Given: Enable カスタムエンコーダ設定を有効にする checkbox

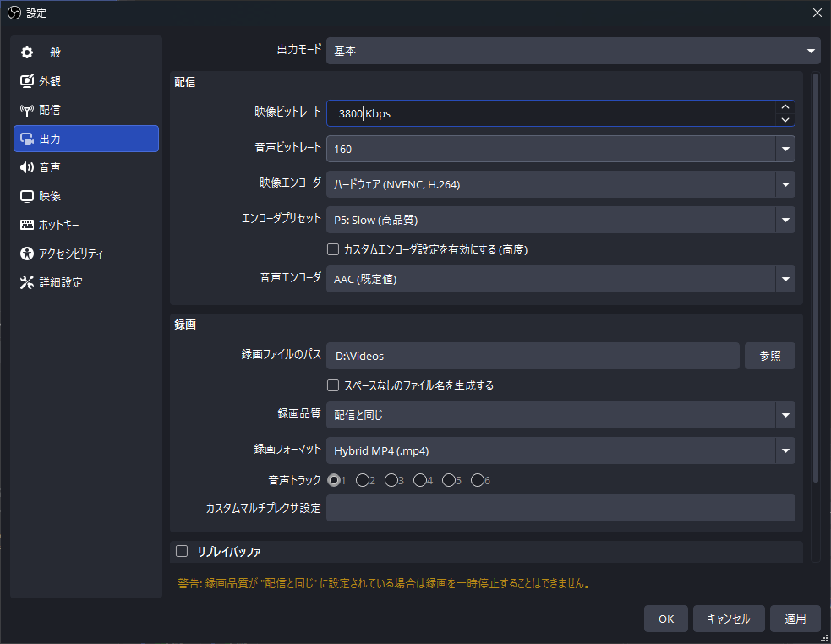Looking at the screenshot, I should (x=333, y=249).
